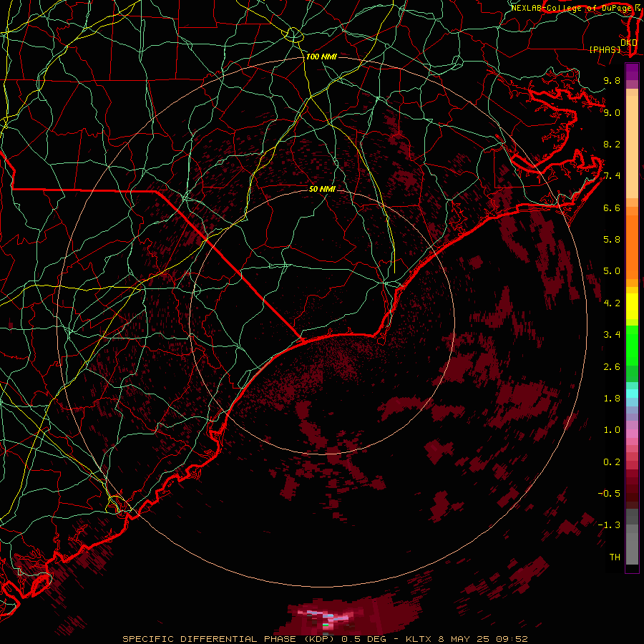
Task: Click the 3.4 value on the color scale
Action: 612,335
